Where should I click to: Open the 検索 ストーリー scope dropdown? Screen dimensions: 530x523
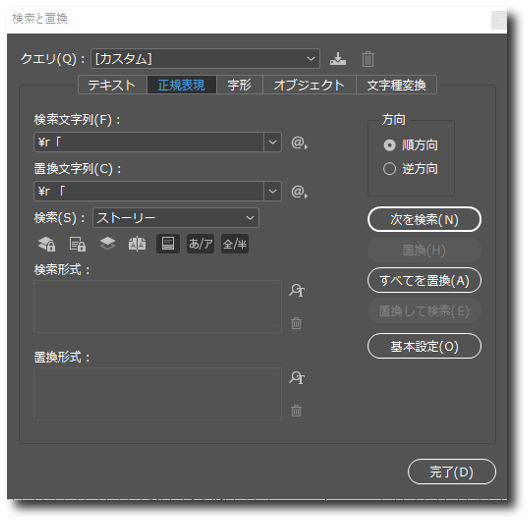[176, 218]
